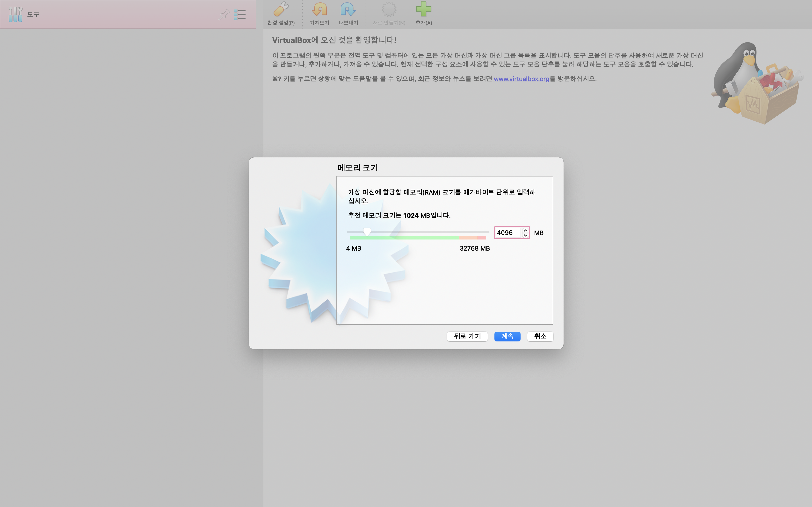The height and width of the screenshot is (507, 812).
Task: Click the pin icon in Tools row
Action: (x=224, y=14)
